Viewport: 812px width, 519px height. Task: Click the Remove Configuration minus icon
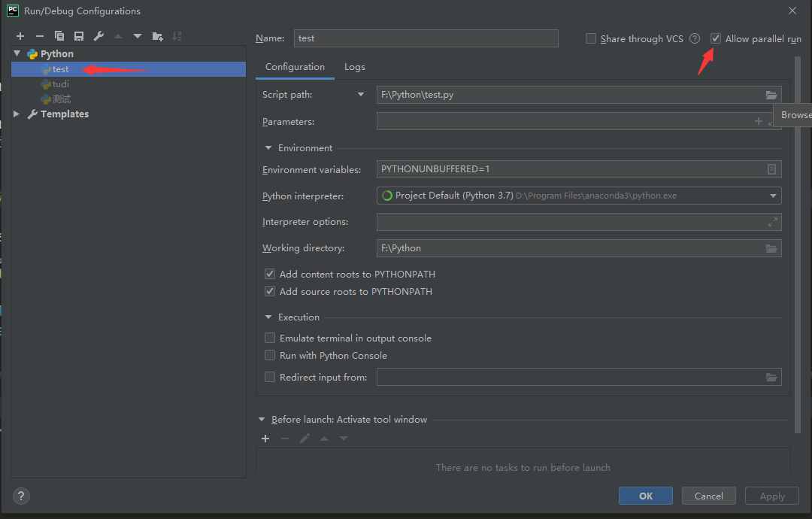coord(40,36)
